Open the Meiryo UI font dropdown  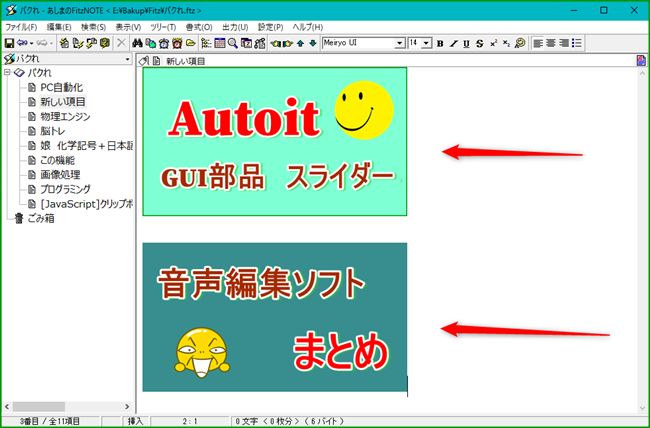[399, 43]
